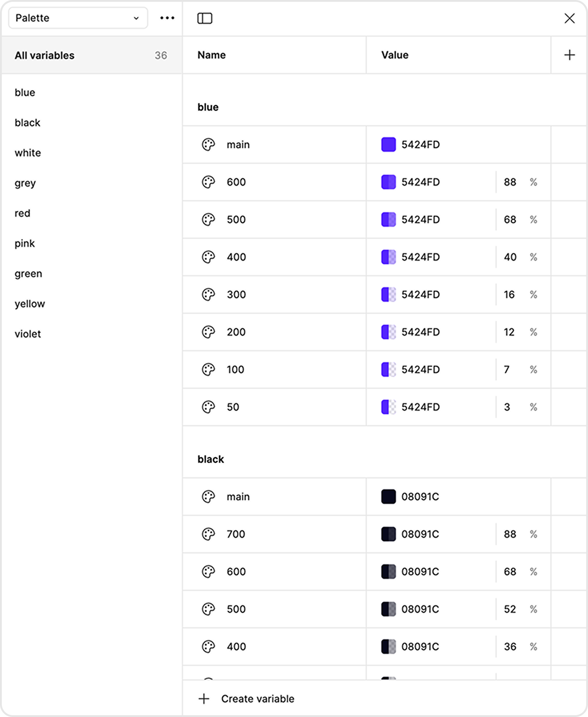Select the red group in sidebar
The image size is (588, 717).
(22, 213)
